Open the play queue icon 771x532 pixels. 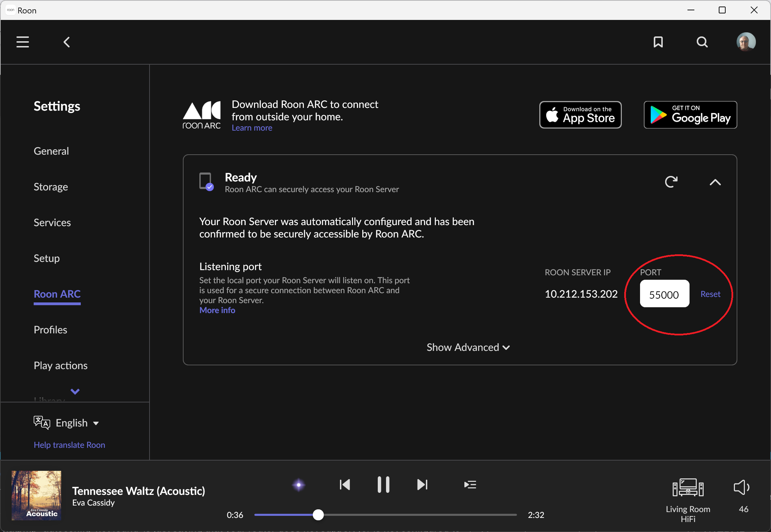point(470,485)
